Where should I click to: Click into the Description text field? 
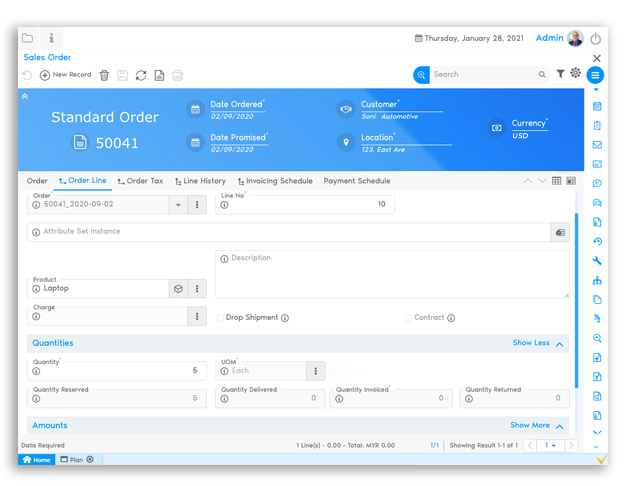coord(392,274)
